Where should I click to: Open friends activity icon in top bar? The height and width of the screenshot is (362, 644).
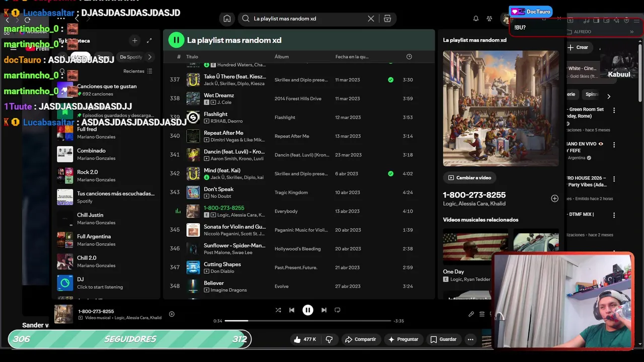489,19
